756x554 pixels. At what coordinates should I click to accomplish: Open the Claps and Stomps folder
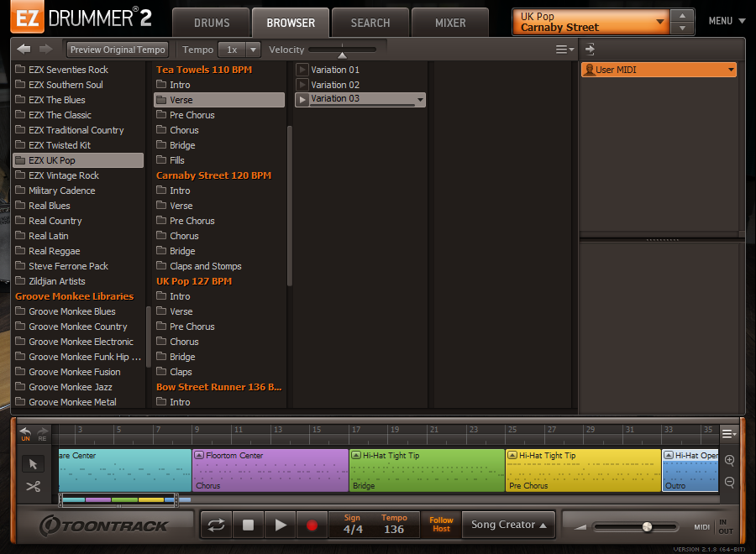219,266
